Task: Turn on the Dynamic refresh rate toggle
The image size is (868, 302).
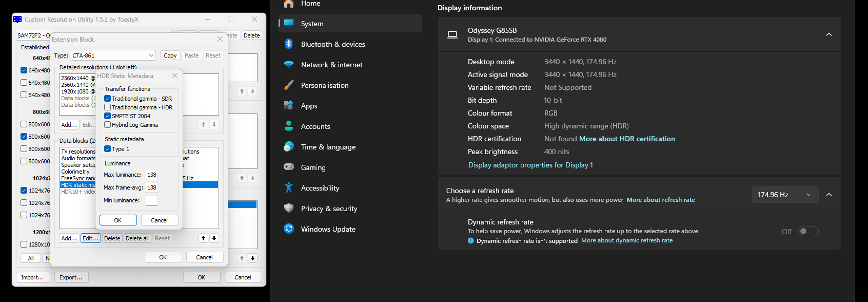Action: 808,232
